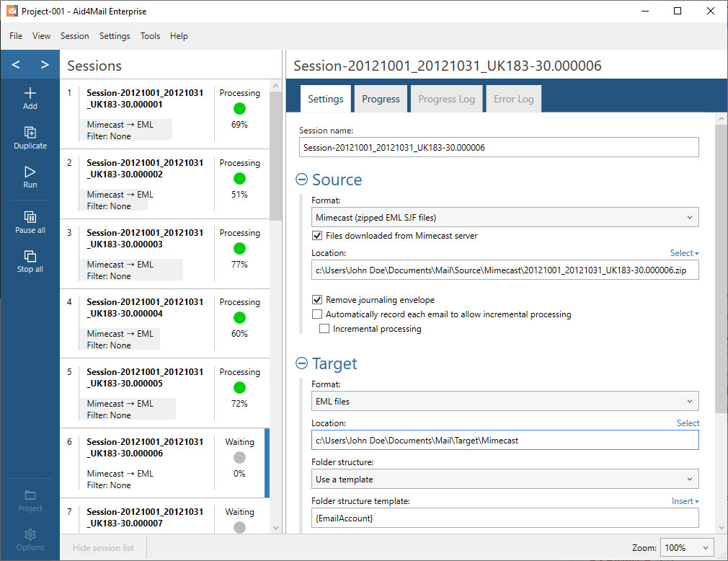Collapse the Source section

[302, 180]
